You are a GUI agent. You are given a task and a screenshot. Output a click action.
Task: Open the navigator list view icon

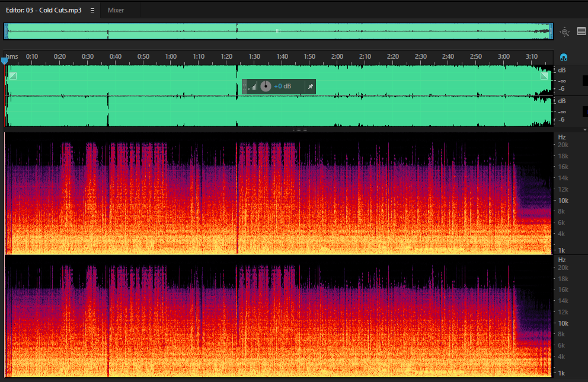[581, 31]
